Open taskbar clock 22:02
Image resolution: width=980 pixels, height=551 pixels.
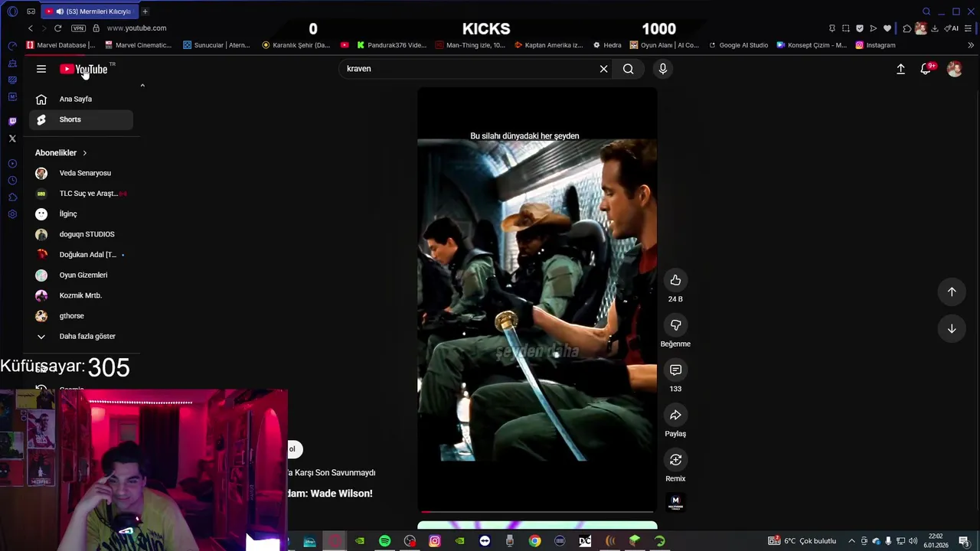(936, 541)
